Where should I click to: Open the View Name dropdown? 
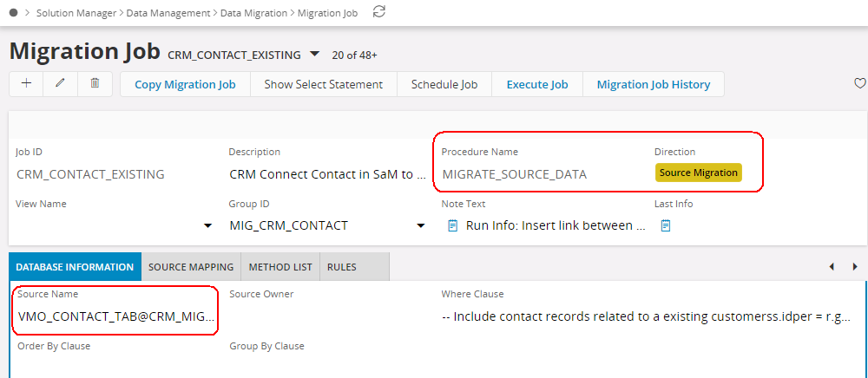tap(207, 226)
